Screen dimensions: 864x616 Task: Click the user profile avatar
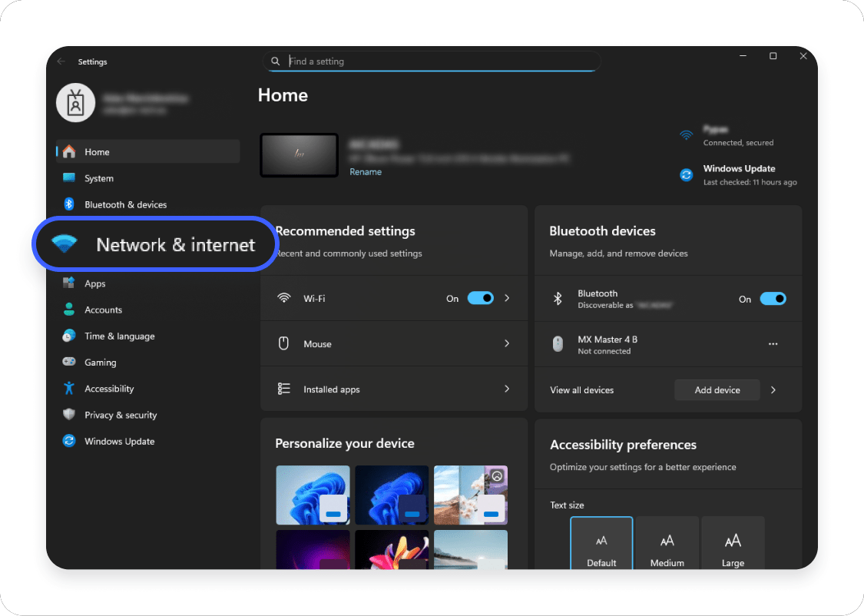coord(75,103)
